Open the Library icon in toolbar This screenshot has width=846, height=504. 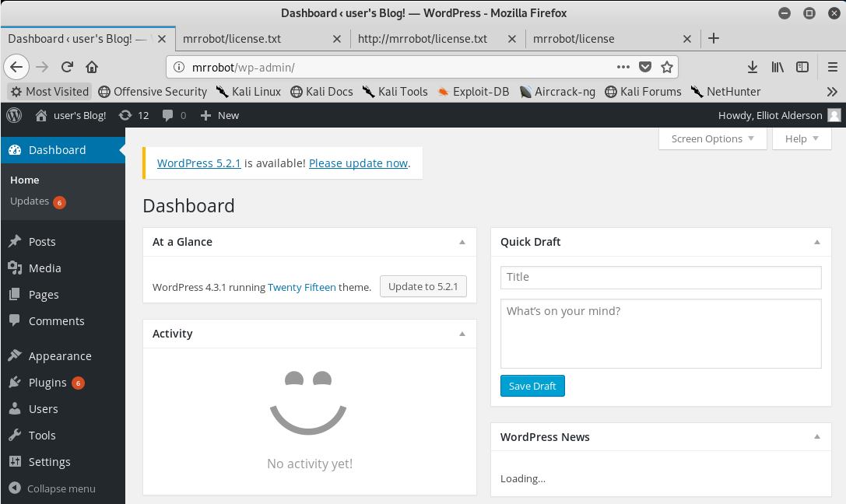pos(778,67)
